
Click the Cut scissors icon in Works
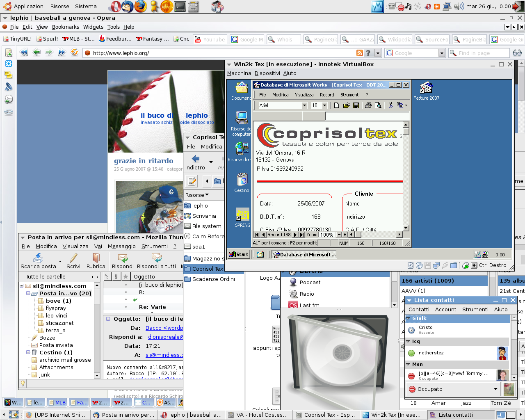(x=390, y=105)
